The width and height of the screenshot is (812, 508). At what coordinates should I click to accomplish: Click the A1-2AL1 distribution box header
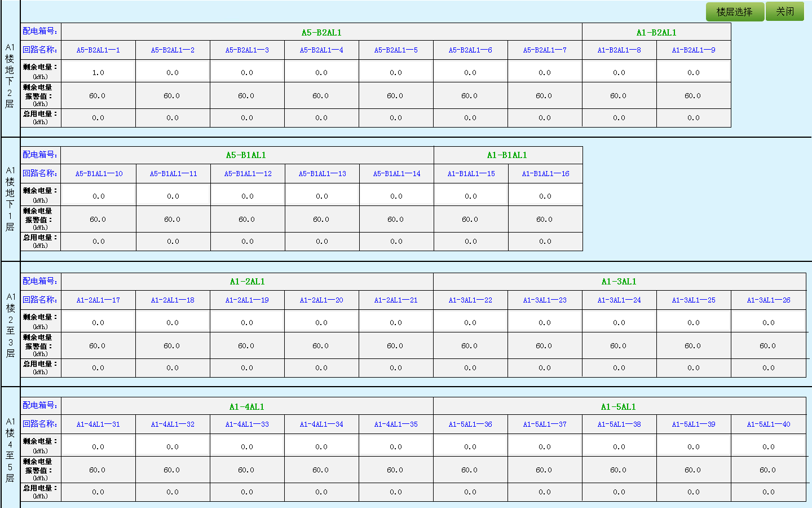coord(247,282)
